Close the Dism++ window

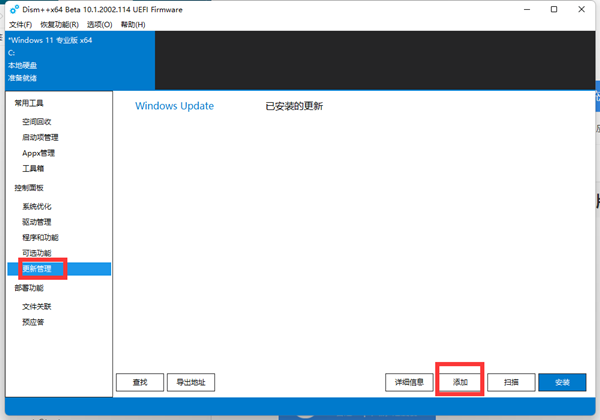pyautogui.click(x=581, y=9)
